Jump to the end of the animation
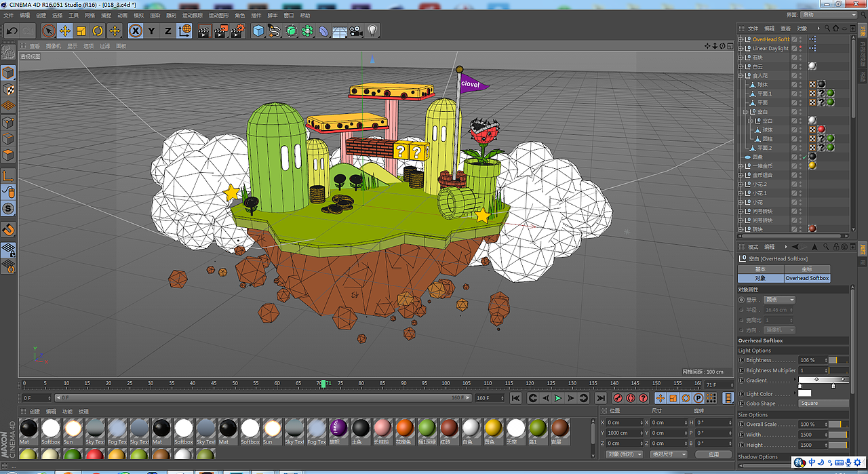 [601, 398]
